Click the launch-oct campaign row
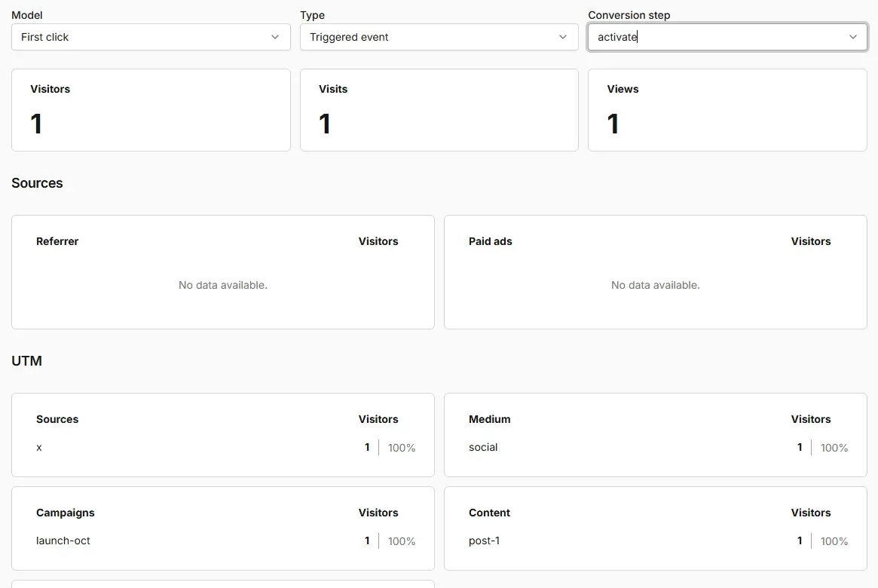 point(223,541)
